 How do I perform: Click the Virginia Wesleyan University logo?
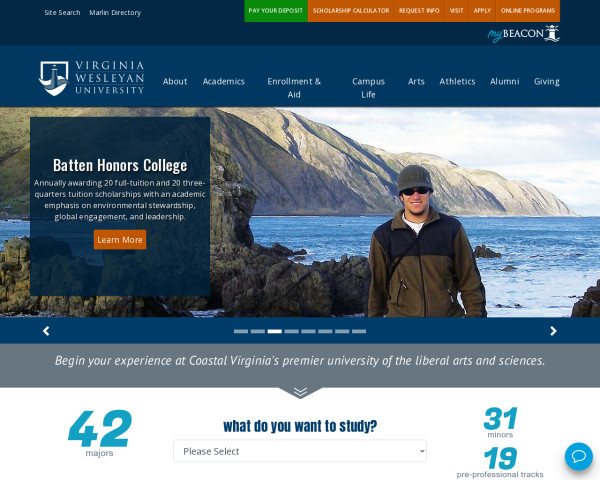click(91, 78)
